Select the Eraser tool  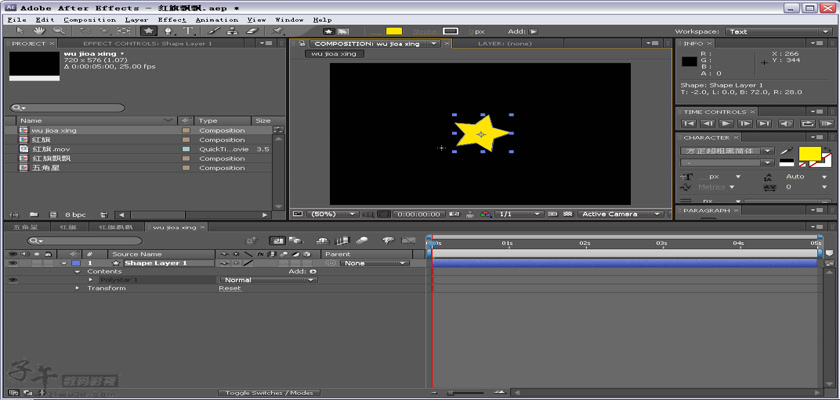pos(251,31)
